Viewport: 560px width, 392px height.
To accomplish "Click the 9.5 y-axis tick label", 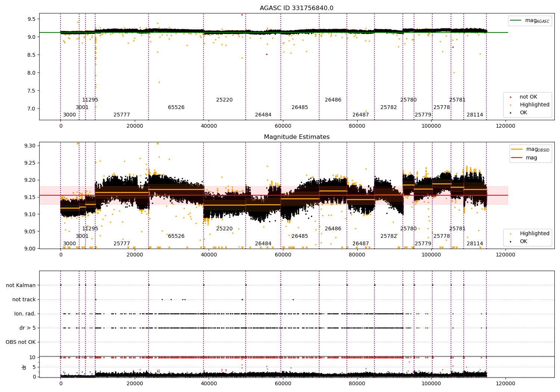I will [x=32, y=19].
